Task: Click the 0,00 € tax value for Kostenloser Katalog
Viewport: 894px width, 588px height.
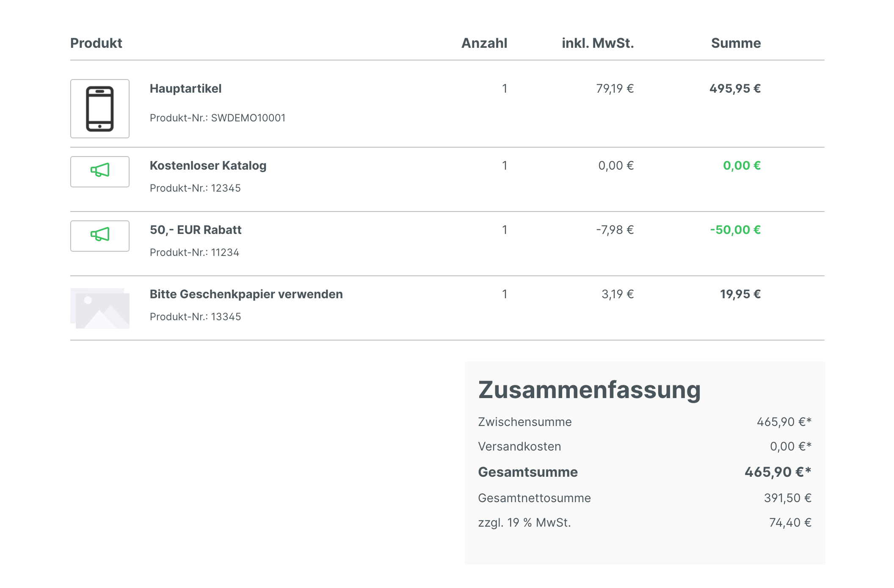Action: [x=616, y=165]
